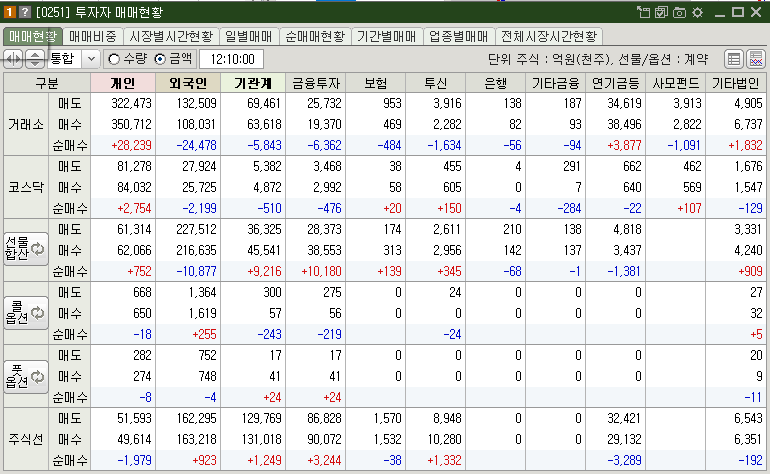Click the 보험 column header
Viewport: 770px width, 474px height.
tap(376, 83)
